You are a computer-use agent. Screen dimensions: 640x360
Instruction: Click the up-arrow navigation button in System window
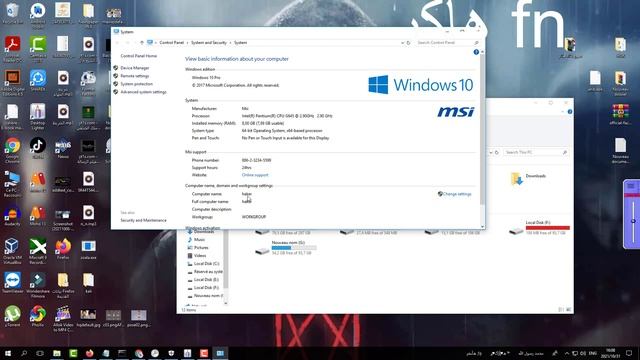coord(142,42)
